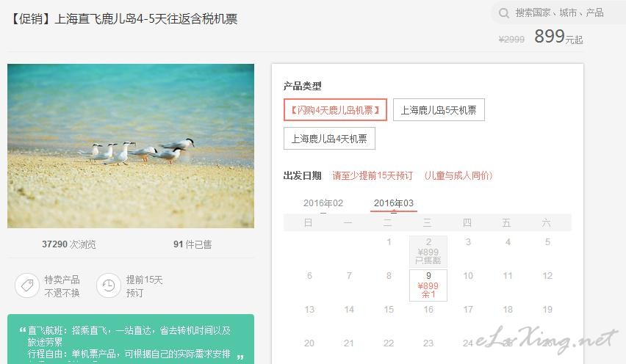Switch to the 2016年02 month tab
This screenshot has width=626, height=364.
click(323, 203)
